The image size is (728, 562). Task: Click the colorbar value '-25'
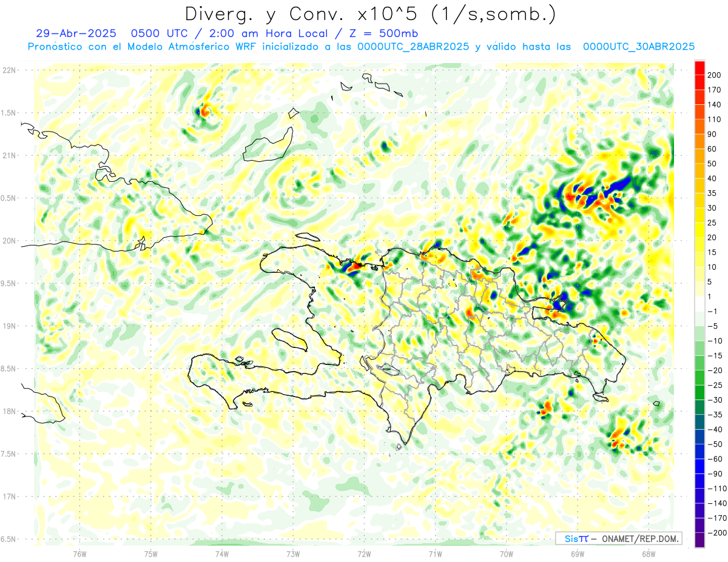pos(715,385)
